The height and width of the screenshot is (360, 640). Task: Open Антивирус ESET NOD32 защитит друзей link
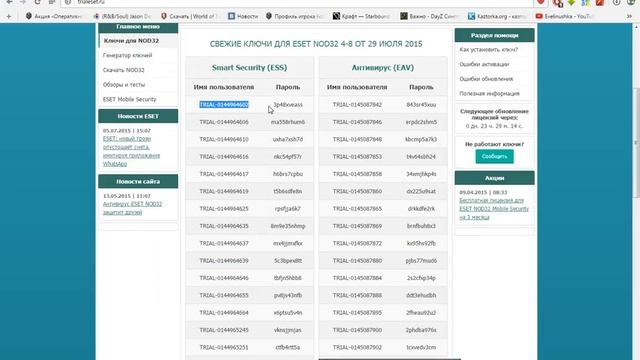tap(132, 208)
